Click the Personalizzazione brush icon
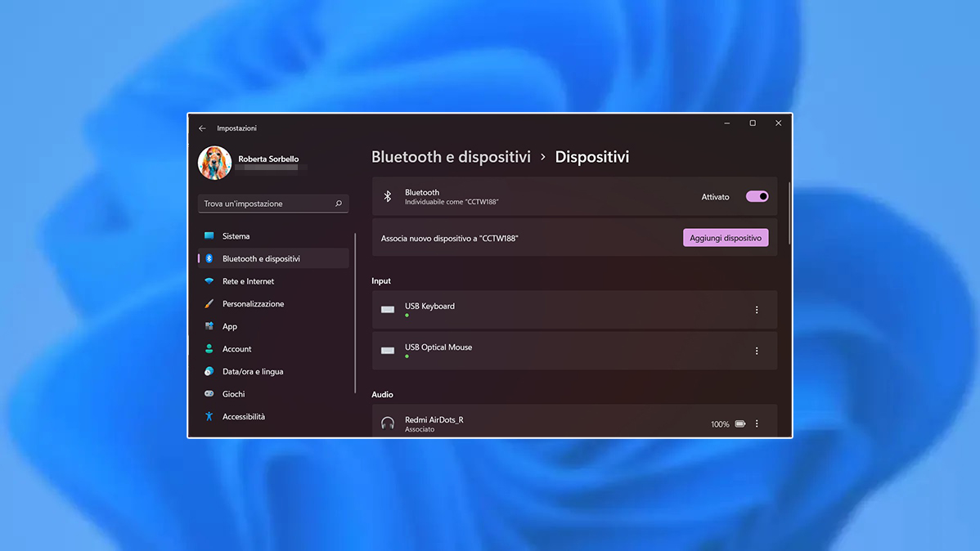This screenshot has height=551, width=980. point(209,304)
